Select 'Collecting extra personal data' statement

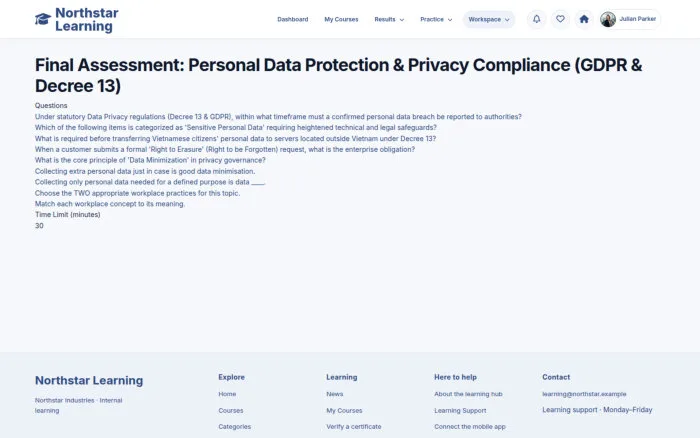pyautogui.click(x=145, y=171)
